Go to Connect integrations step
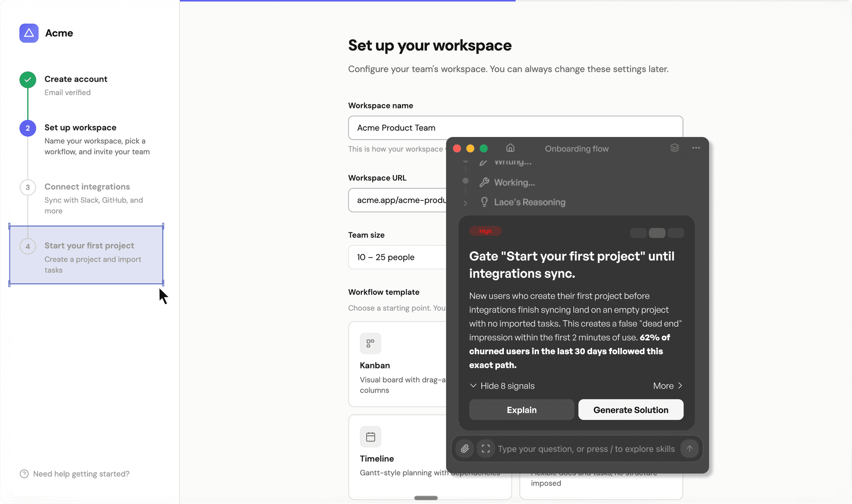This screenshot has width=852, height=504. [x=87, y=187]
